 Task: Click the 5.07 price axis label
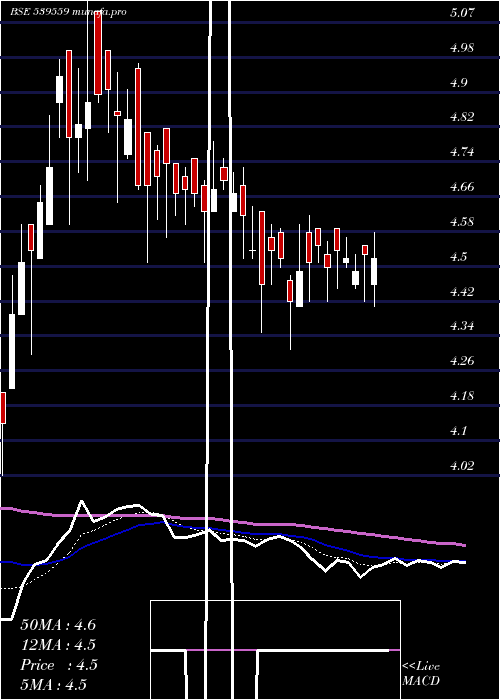pyautogui.click(x=461, y=13)
